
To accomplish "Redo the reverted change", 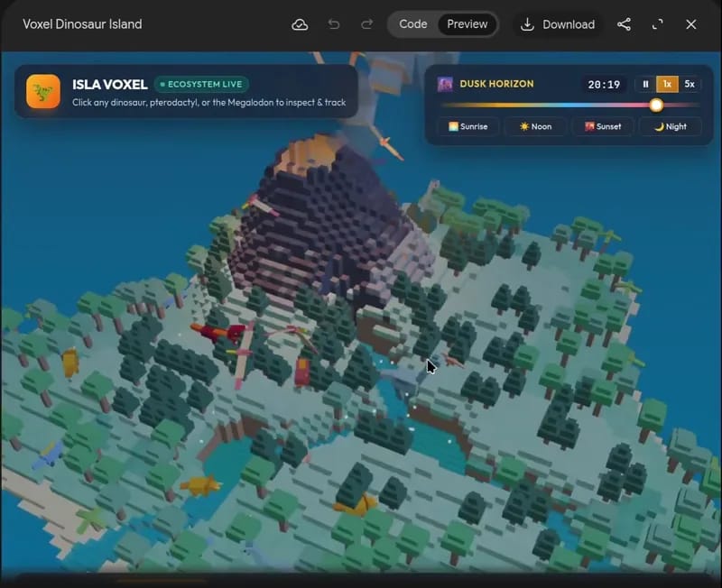I will (x=367, y=24).
